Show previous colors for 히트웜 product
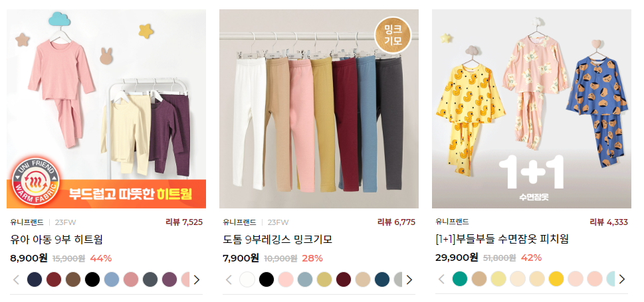Viewport: 644px width, 302px height. click(16, 280)
